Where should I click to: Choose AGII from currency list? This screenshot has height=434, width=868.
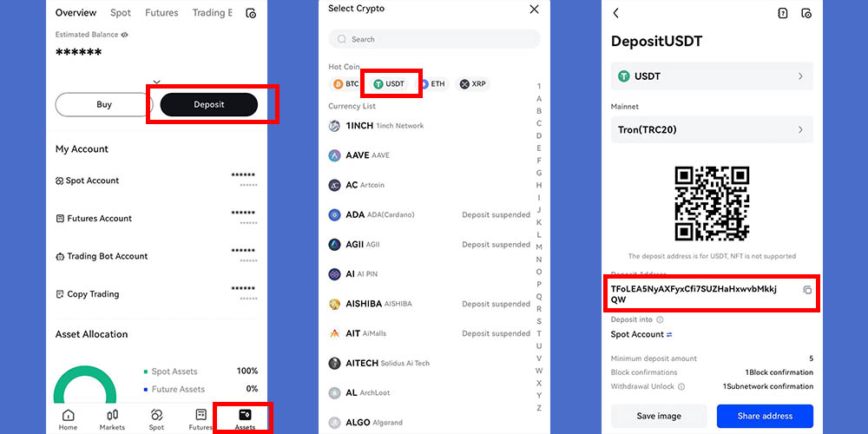click(x=429, y=244)
